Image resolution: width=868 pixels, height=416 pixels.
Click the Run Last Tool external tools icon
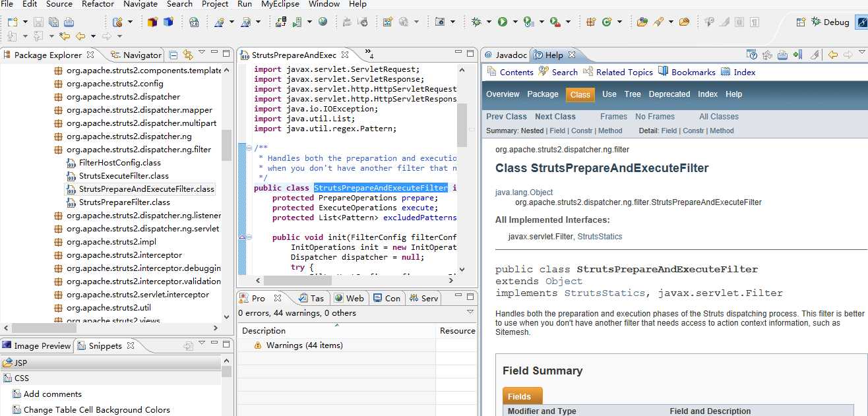point(555,22)
